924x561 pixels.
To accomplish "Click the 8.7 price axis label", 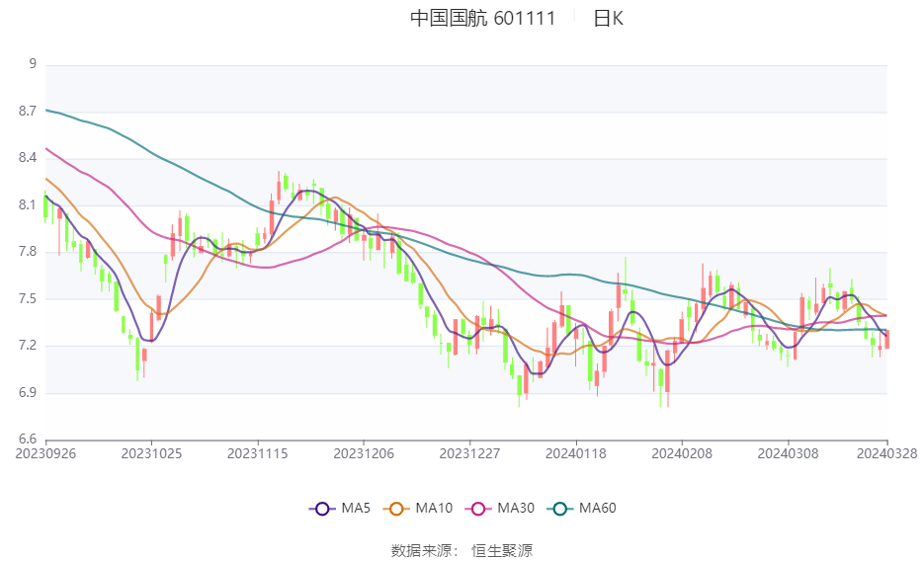I will [28, 111].
